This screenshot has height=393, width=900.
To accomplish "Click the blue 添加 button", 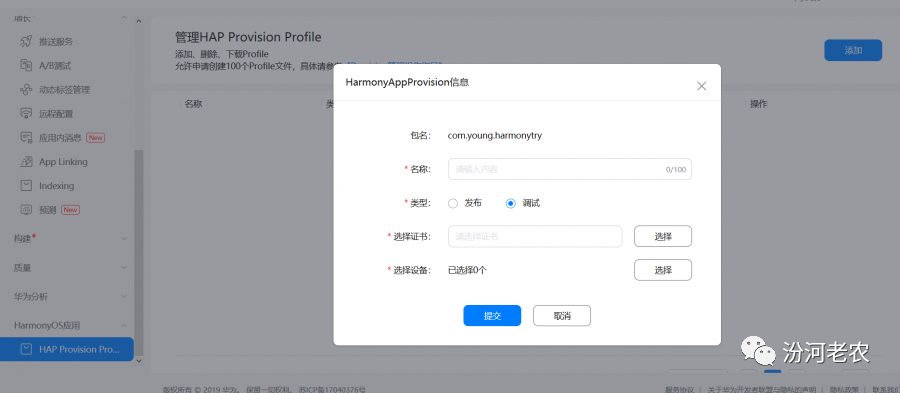I will pyautogui.click(x=853, y=50).
